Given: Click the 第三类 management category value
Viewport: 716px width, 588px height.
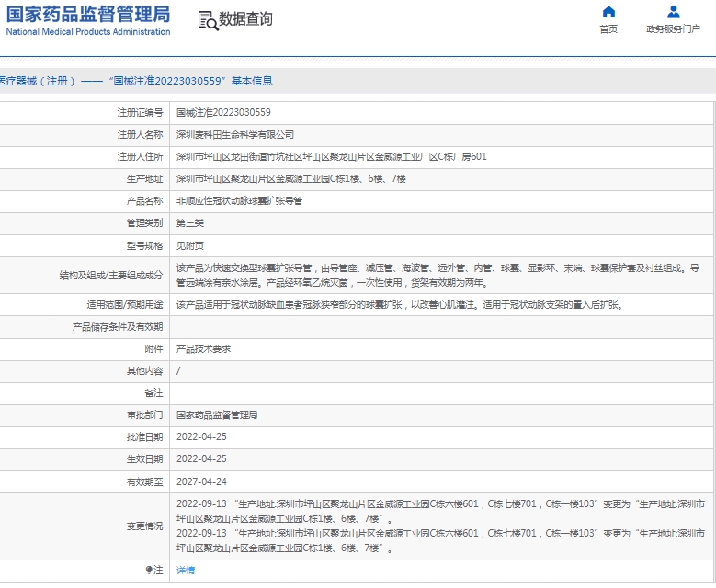Looking at the screenshot, I should [190, 222].
